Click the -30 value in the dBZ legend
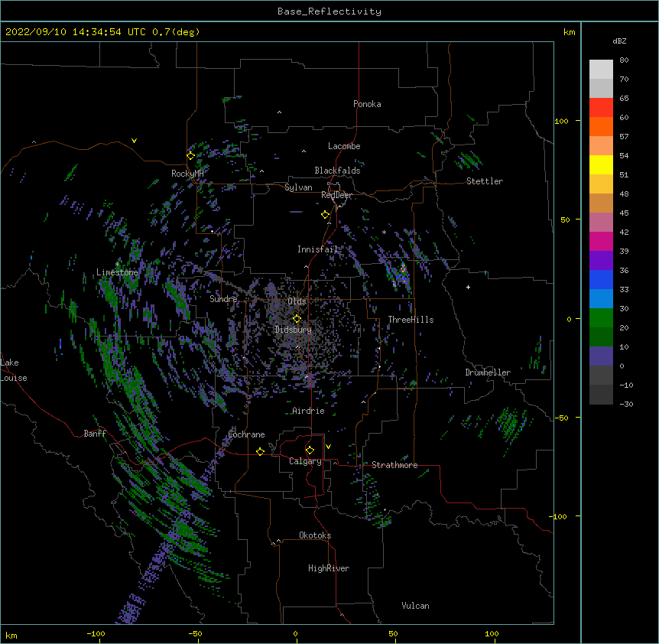The image size is (659, 644). 626,405
